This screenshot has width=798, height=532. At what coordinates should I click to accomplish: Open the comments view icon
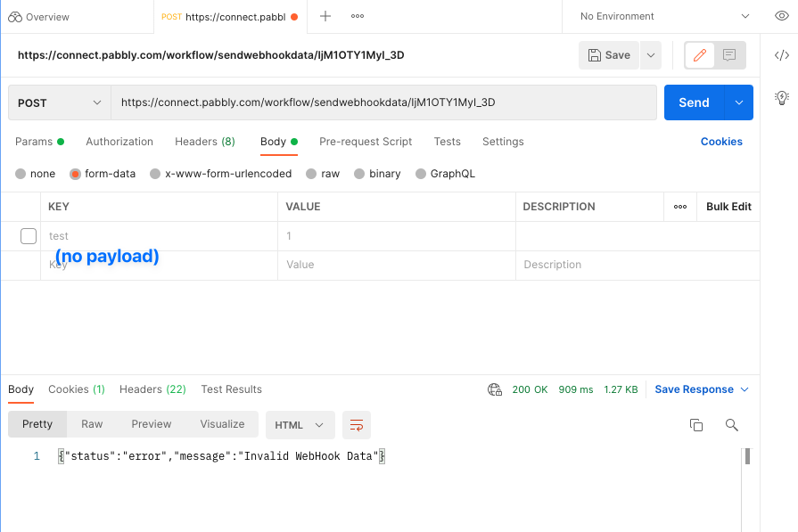coord(729,55)
